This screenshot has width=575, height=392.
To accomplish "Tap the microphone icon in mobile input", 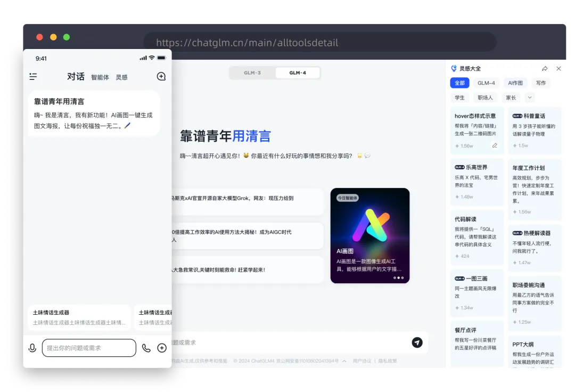I will pyautogui.click(x=32, y=348).
